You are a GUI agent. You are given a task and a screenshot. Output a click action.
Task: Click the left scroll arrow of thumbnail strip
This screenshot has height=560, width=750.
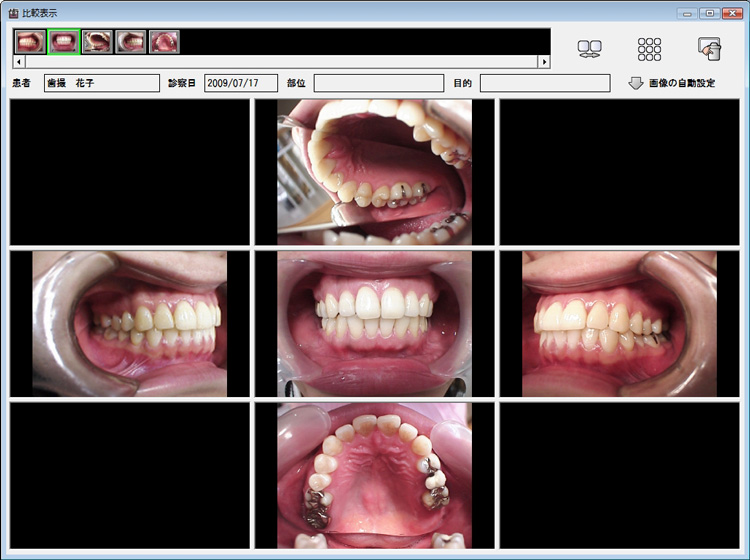[19, 62]
